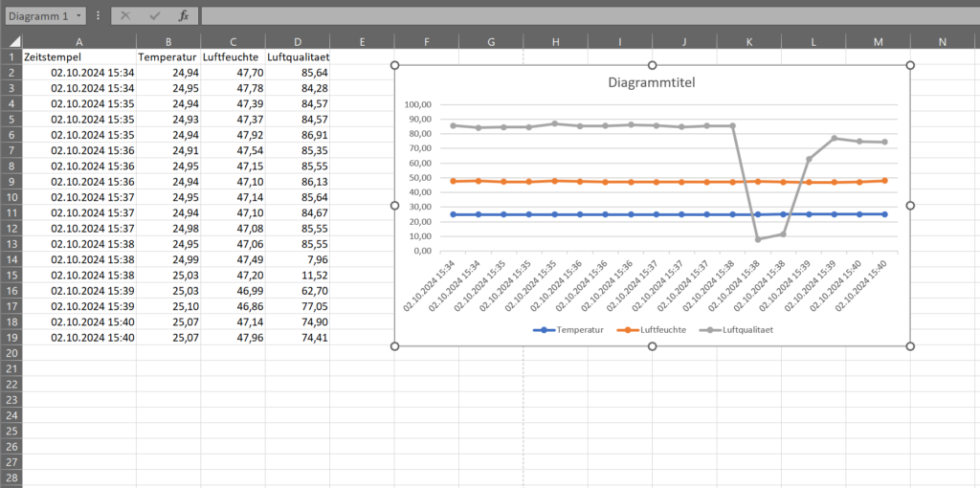This screenshot has width=980, height=488.
Task: Click inside the formula bar input field
Action: click(x=574, y=16)
